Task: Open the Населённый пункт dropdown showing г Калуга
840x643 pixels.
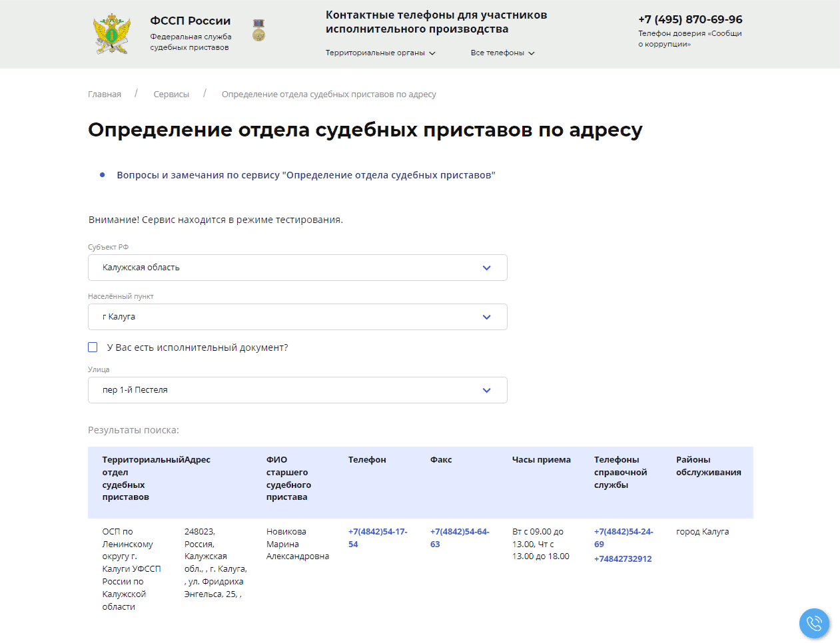Action: point(297,317)
